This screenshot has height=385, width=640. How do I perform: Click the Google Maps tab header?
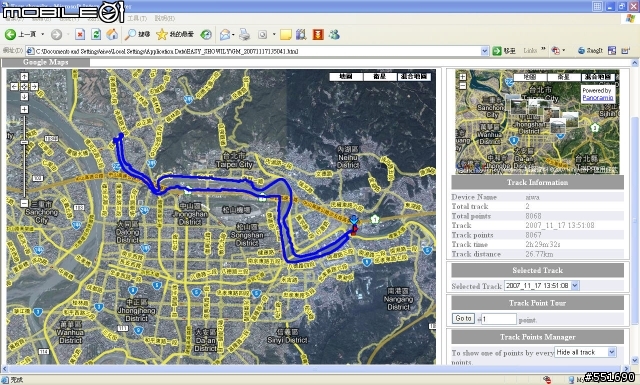pyautogui.click(x=46, y=62)
